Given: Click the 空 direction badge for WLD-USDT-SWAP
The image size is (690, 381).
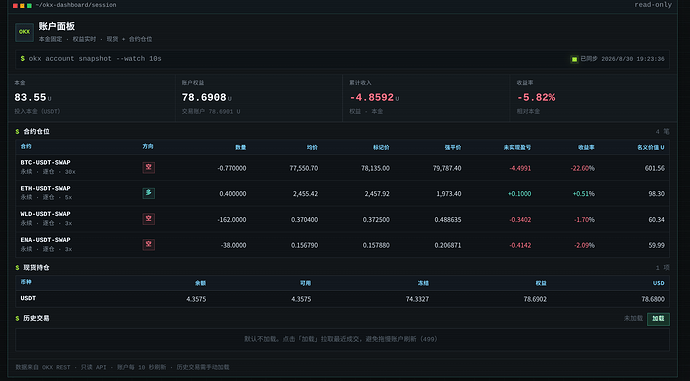Looking at the screenshot, I should pyautogui.click(x=148, y=219).
